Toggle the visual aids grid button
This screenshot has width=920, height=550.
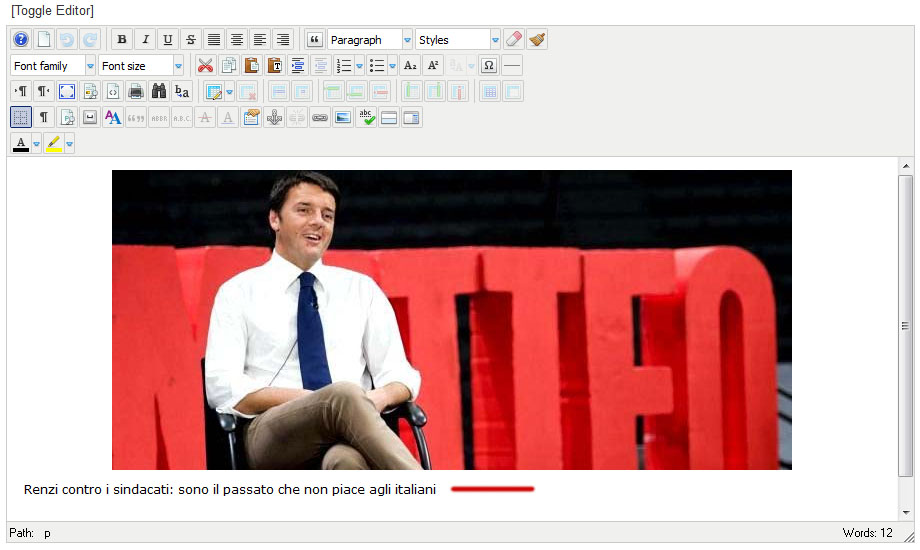tap(21, 118)
